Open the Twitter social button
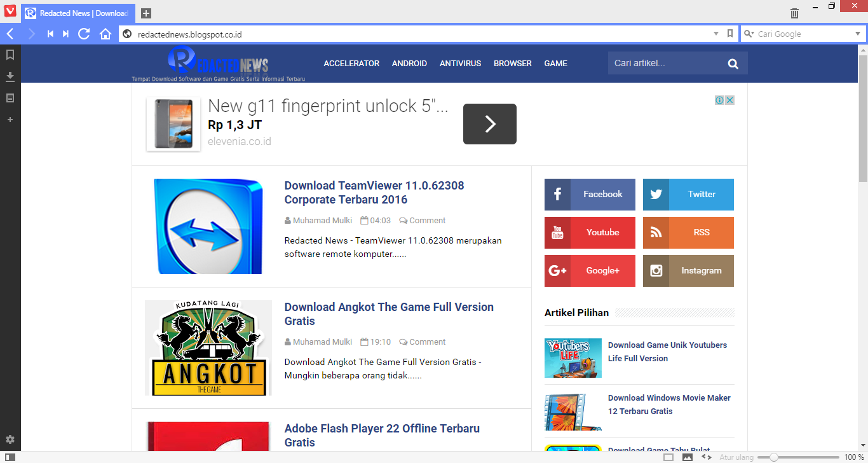 [688, 195]
